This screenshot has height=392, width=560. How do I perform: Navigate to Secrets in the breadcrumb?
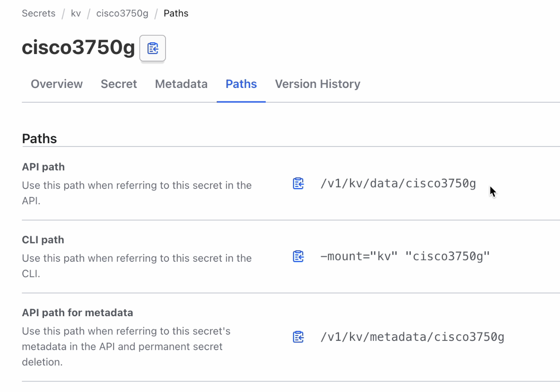point(39,13)
